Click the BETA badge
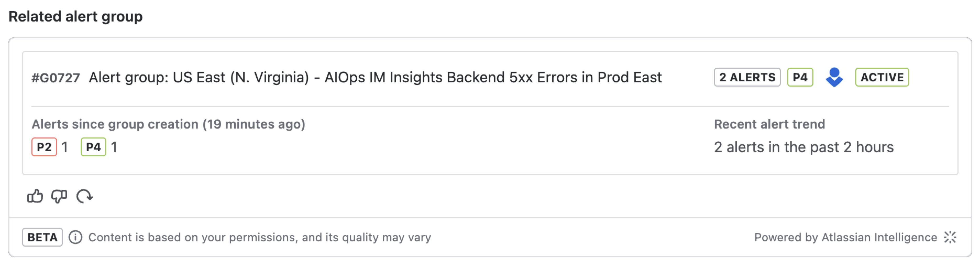This screenshot has width=980, height=266. (42, 237)
